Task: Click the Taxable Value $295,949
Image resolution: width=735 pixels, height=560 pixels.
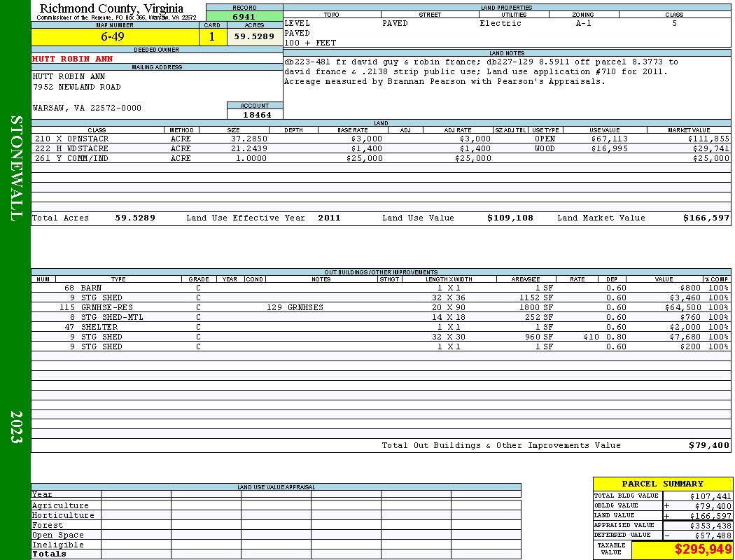Action: pyautogui.click(x=703, y=549)
